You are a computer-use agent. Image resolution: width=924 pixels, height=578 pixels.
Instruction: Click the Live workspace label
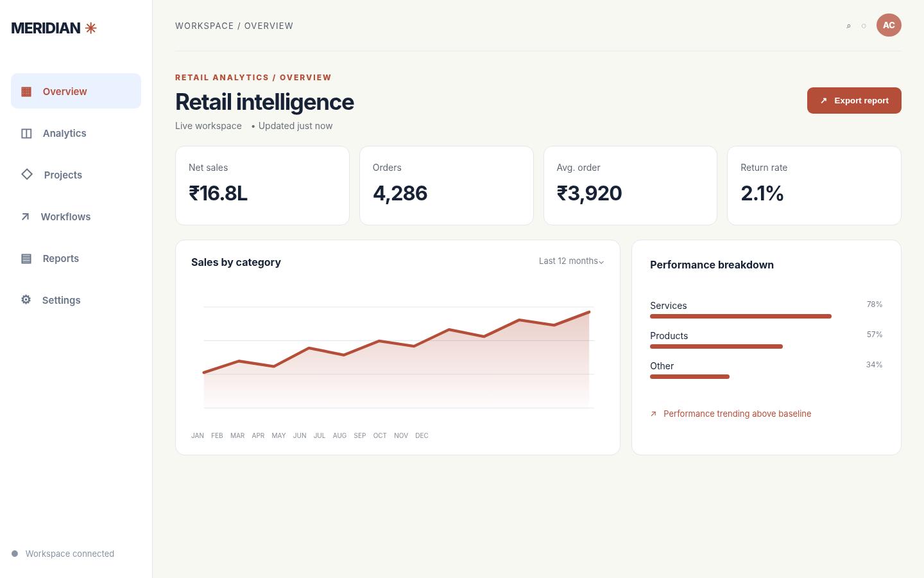[209, 126]
